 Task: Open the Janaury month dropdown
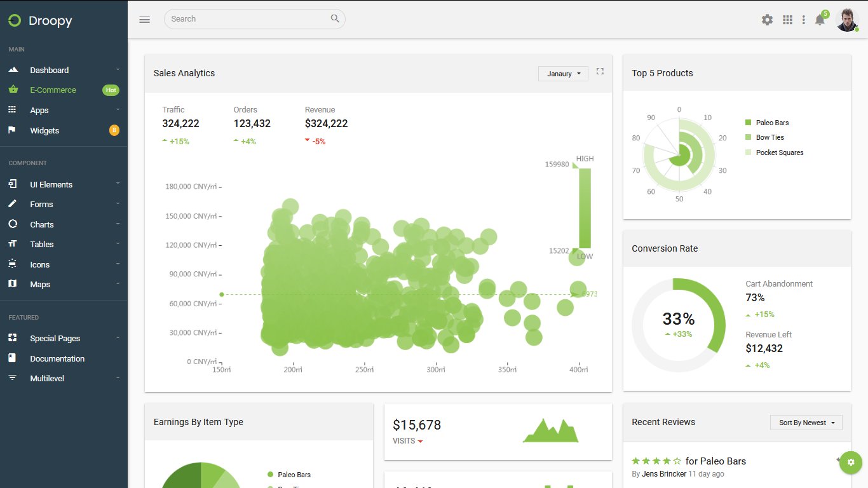point(563,74)
